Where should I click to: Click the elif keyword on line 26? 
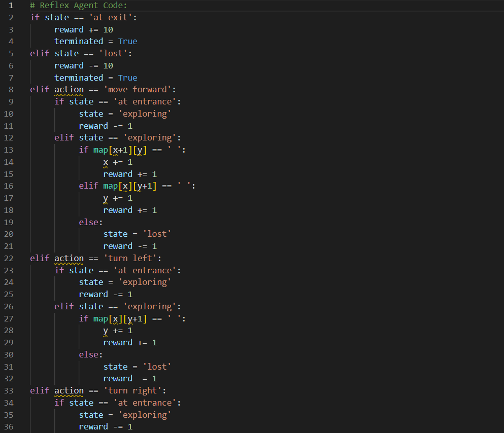click(x=63, y=306)
